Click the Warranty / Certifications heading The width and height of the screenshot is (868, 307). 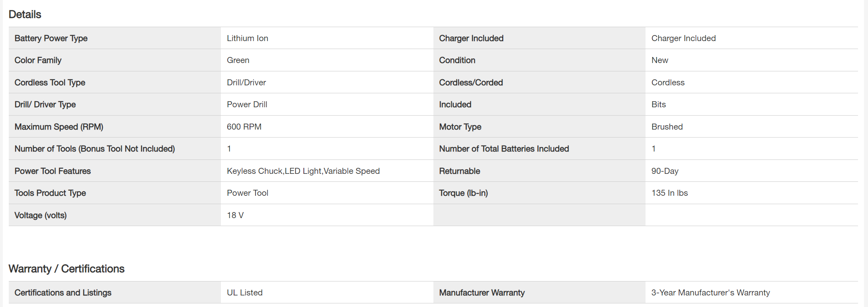point(67,269)
